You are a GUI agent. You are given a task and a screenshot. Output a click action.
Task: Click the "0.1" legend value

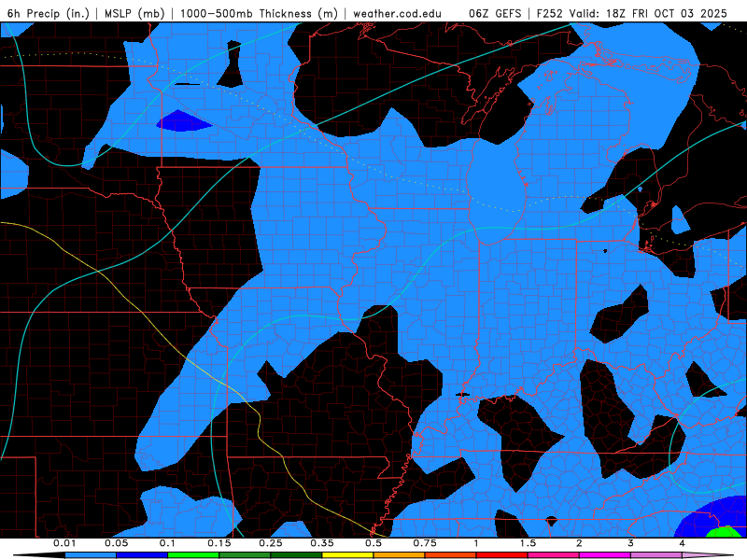click(167, 543)
